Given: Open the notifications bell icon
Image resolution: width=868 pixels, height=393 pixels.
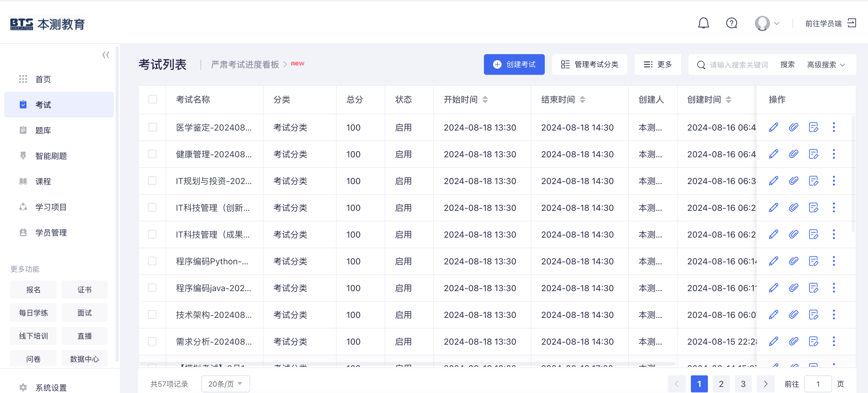Looking at the screenshot, I should (703, 23).
